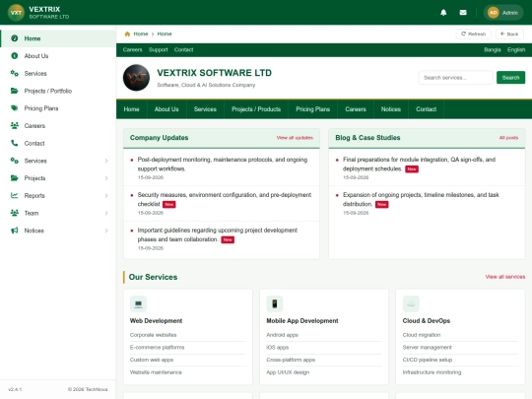
Task: Click the About Us info icon
Action: pyautogui.click(x=14, y=55)
